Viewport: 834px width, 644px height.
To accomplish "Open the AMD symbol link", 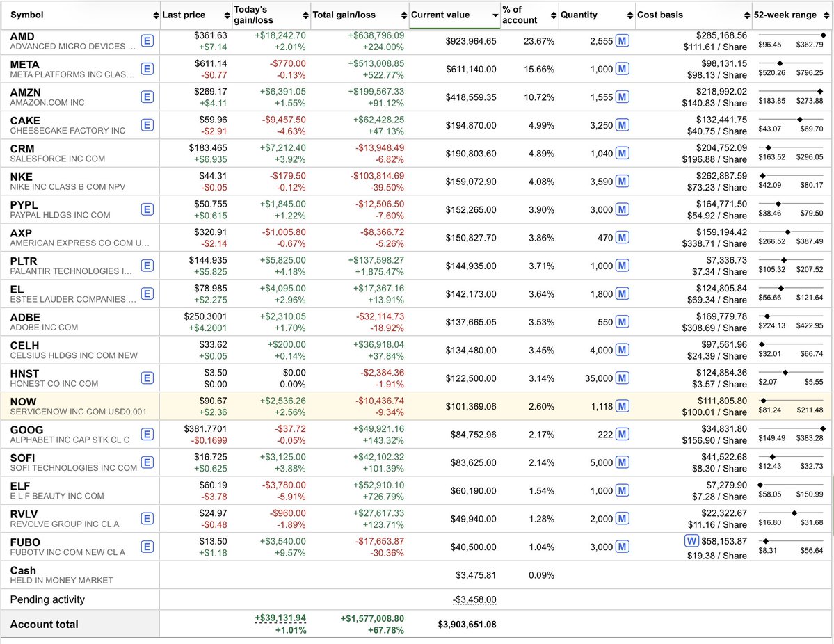I will click(22, 36).
